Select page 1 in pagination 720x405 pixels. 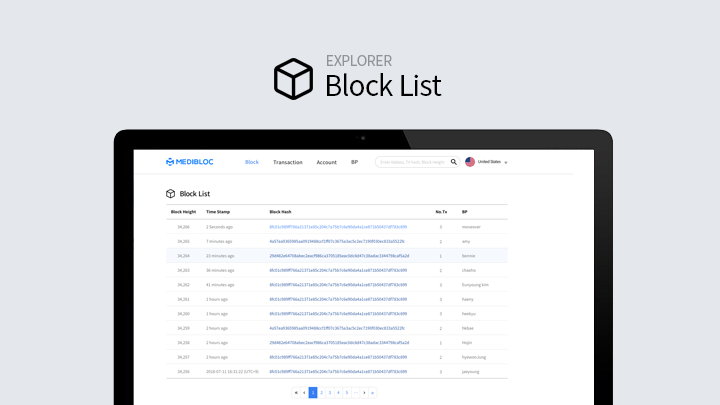[x=313, y=393]
